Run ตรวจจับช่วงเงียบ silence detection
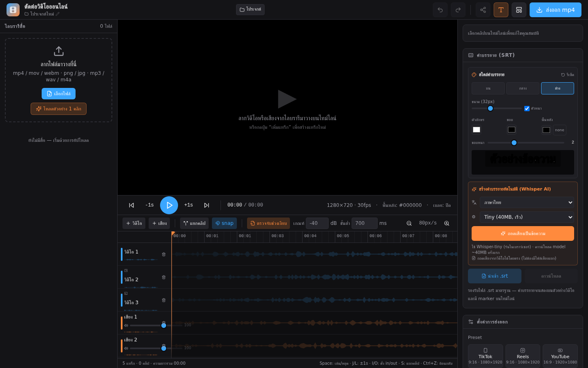Viewport: 588px width, 368px height. [x=268, y=223]
